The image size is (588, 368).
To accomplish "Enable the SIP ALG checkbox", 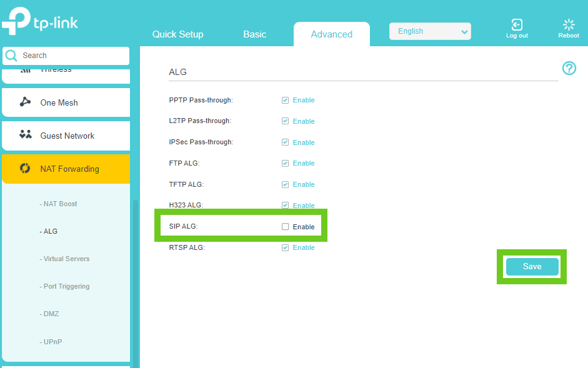I will point(286,227).
